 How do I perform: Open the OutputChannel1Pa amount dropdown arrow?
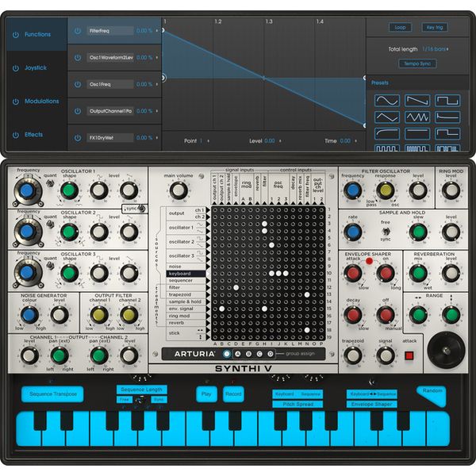pos(157,111)
